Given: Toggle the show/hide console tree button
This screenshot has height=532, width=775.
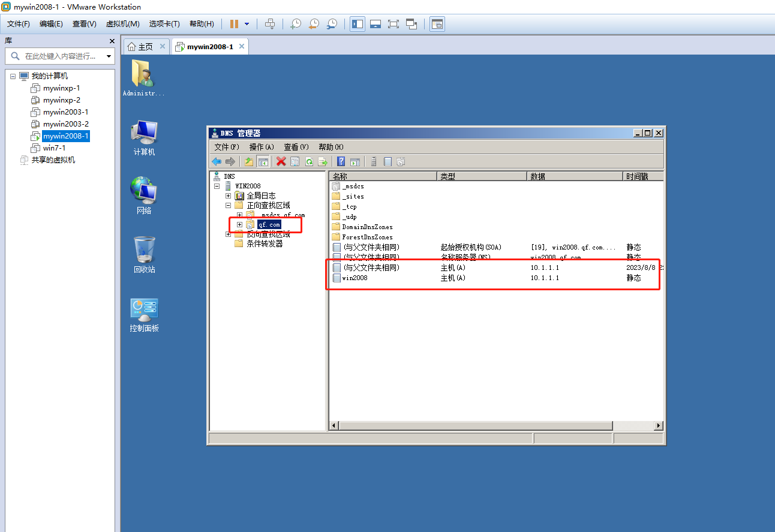Looking at the screenshot, I should tap(263, 161).
